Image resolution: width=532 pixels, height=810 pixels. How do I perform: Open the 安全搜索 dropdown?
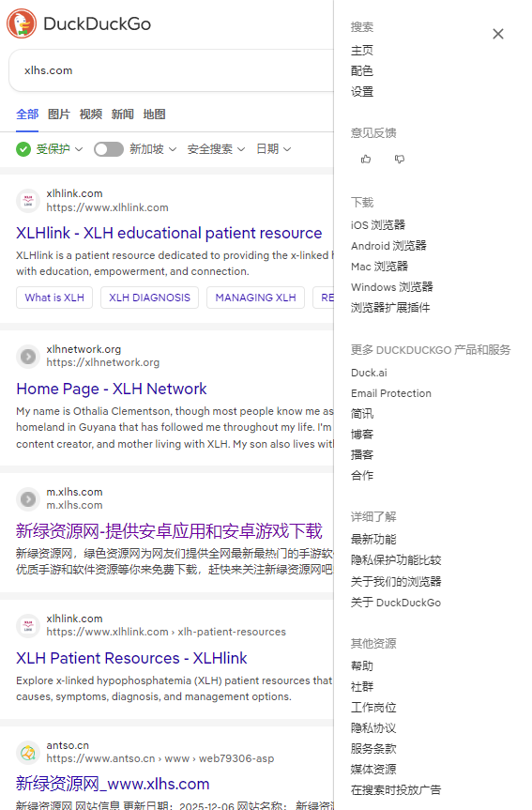point(216,149)
